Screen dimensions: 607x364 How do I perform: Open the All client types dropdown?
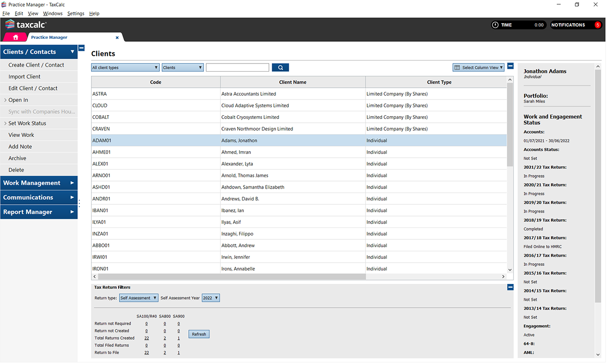[125, 68]
